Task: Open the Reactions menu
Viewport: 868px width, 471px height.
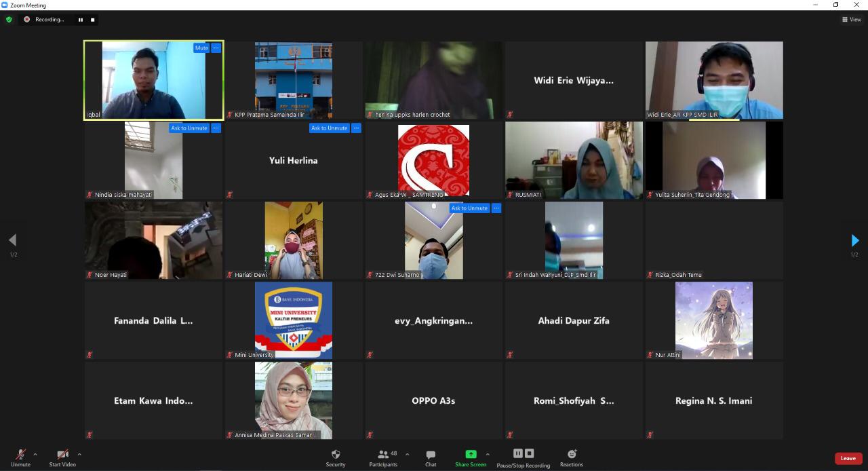Action: pyautogui.click(x=572, y=457)
